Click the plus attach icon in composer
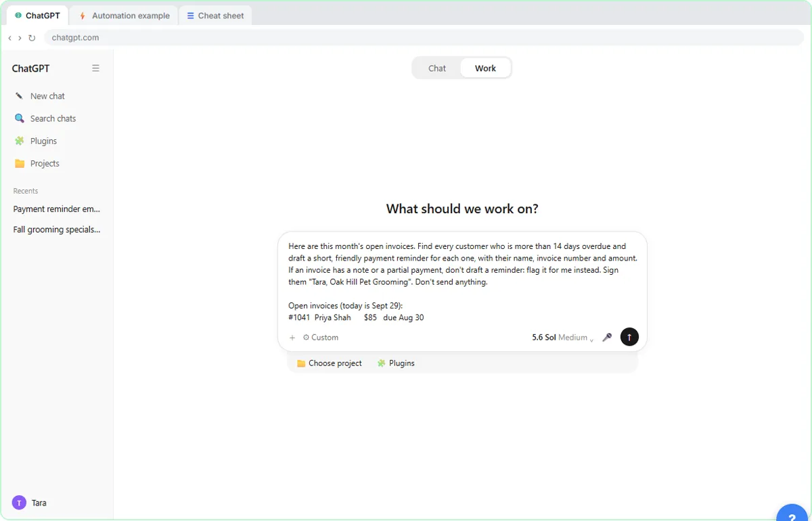Viewport: 812px width, 521px height. click(292, 338)
